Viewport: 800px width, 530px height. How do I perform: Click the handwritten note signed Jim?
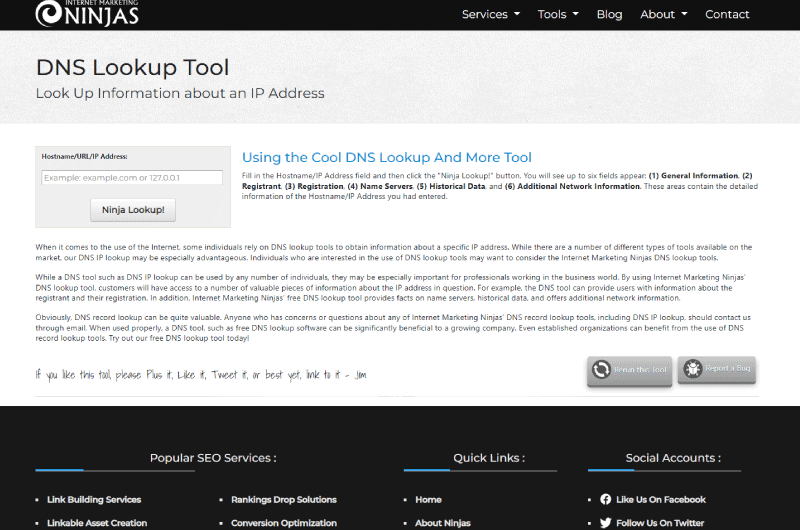(x=201, y=375)
